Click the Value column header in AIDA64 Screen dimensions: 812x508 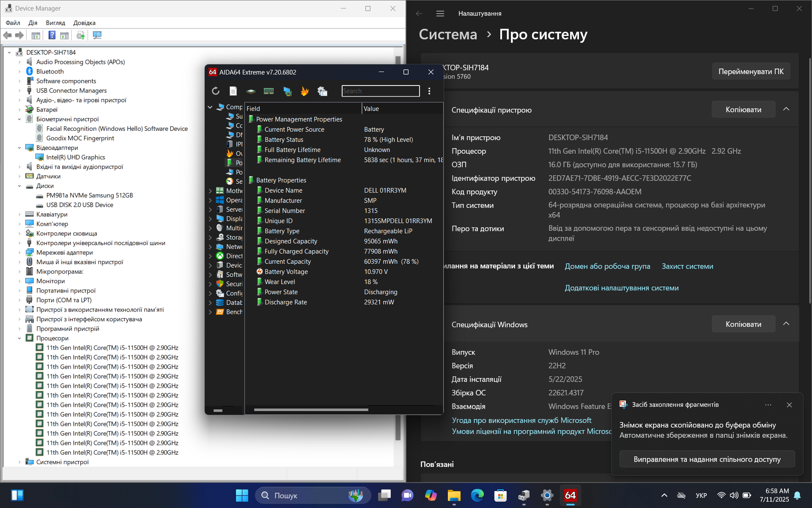[402, 109]
